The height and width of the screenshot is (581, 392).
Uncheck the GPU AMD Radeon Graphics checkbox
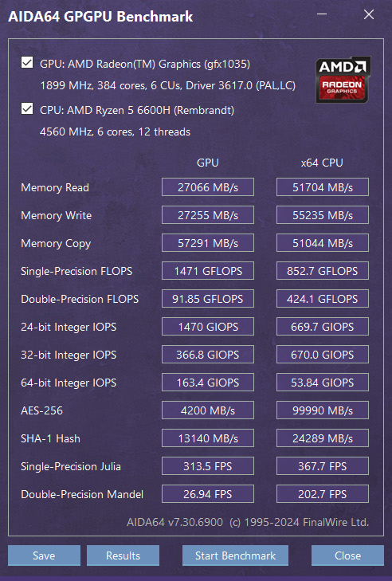pos(27,63)
